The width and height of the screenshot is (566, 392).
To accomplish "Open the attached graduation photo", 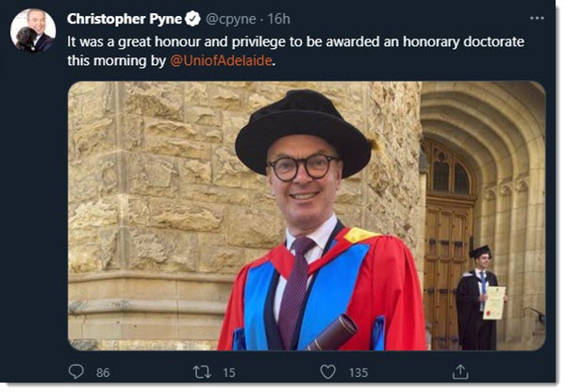I will [307, 215].
